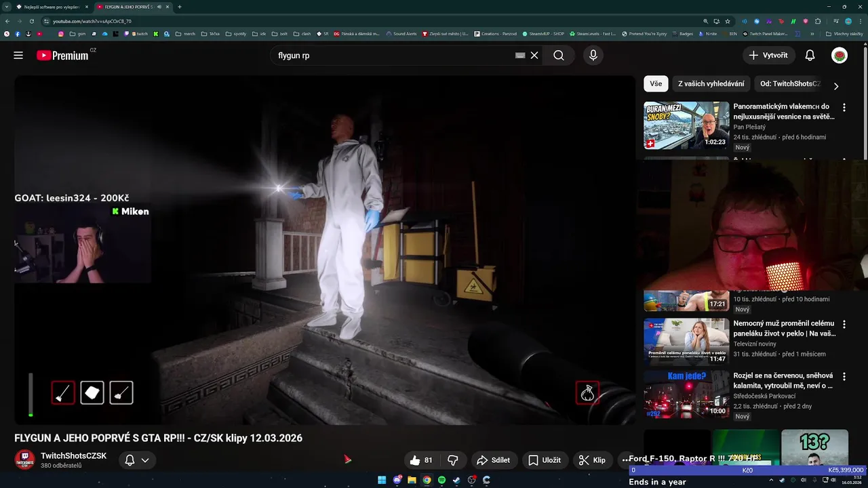Open the 'spotify' bookmarks folder
868x488 pixels.
pos(235,34)
